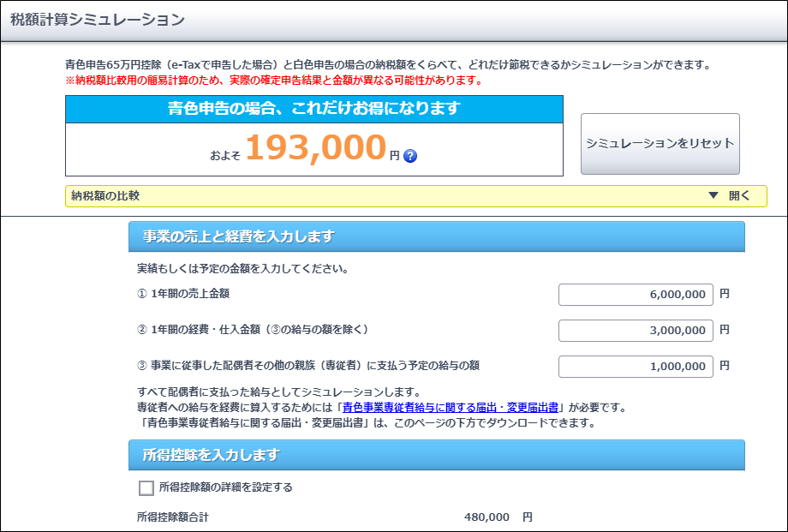
Task: Click the 480,000 所得控除額合計 value
Action: pos(487,517)
